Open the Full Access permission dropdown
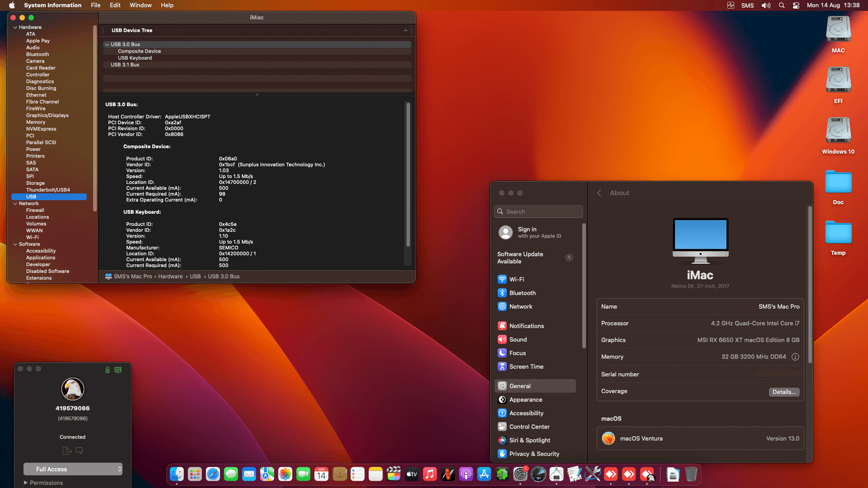 (73, 469)
